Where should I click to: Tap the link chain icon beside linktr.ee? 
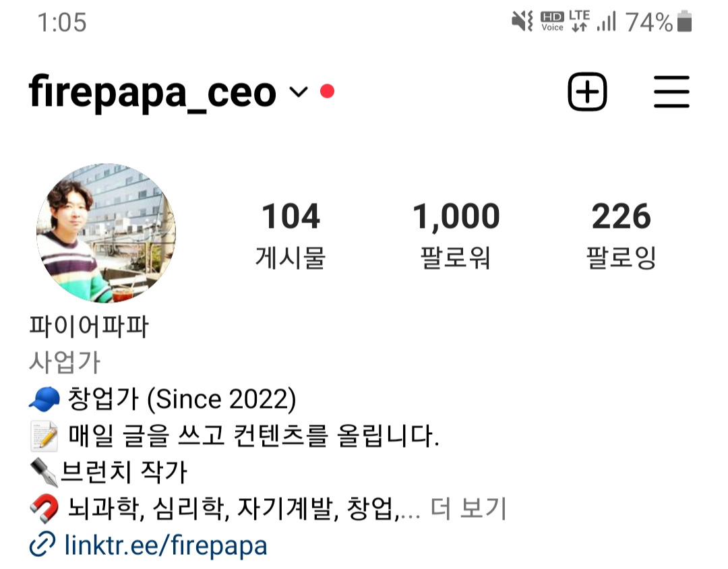pos(42,544)
